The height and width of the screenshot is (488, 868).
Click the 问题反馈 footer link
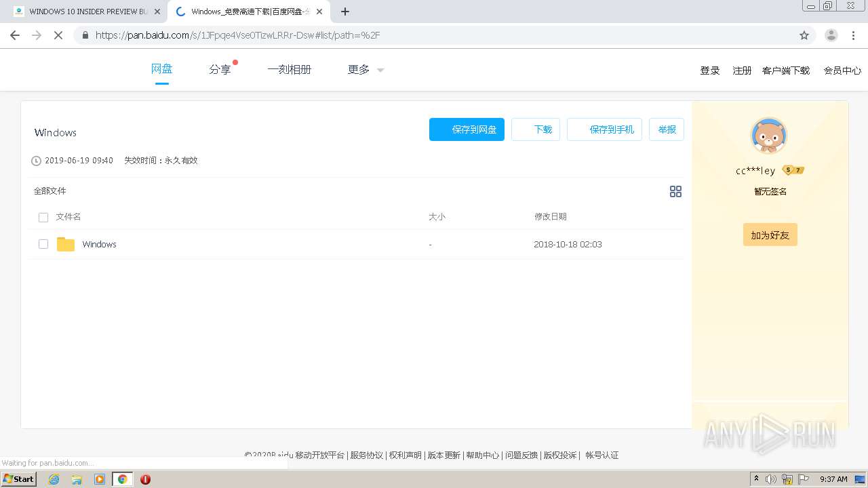pos(521,455)
